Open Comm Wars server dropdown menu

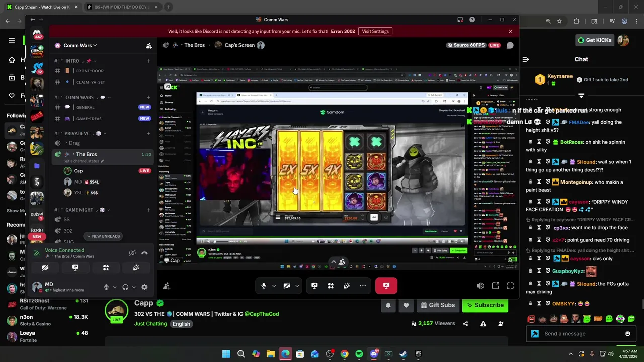[x=80, y=45]
